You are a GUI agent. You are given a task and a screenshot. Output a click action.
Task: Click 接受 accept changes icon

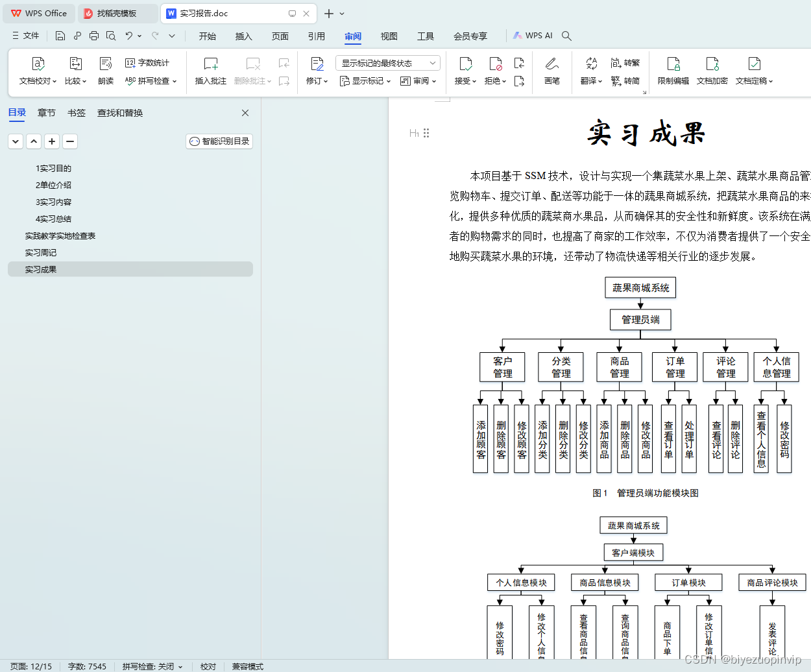(465, 71)
